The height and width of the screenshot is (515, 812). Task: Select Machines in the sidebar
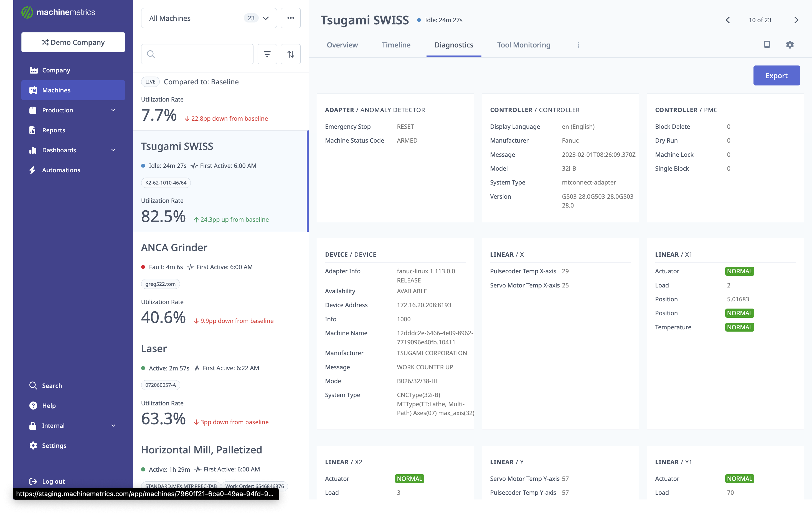click(x=73, y=90)
